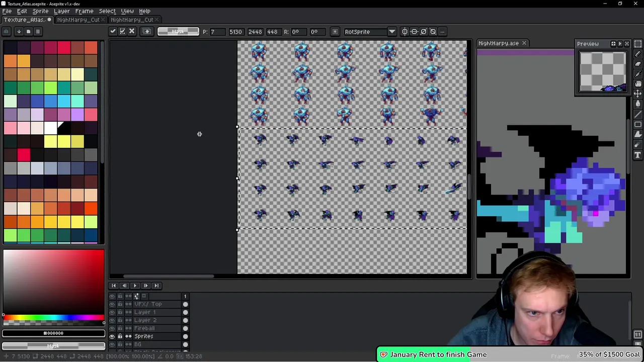This screenshot has height=362, width=644.
Task: Open the Sprite menu
Action: 40,11
